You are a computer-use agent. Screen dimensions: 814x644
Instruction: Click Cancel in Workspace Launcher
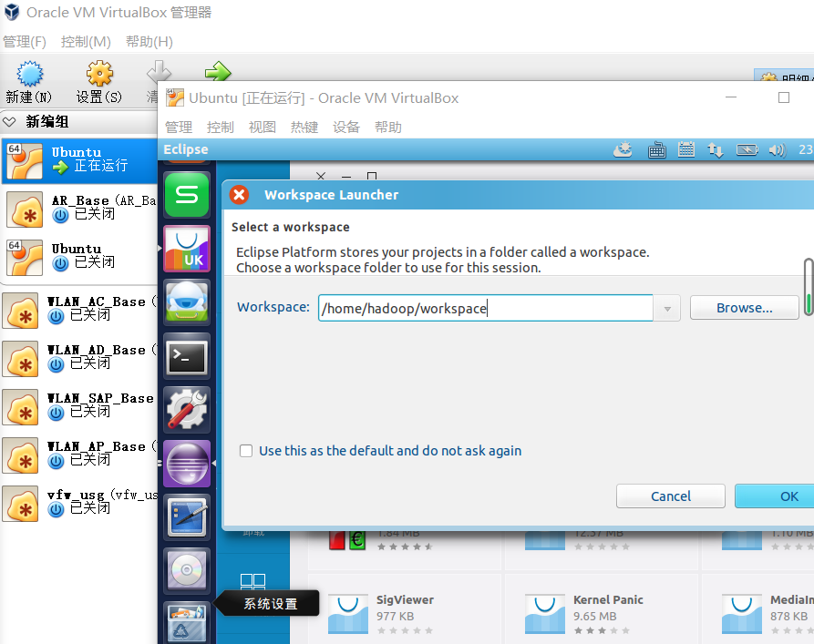click(670, 496)
